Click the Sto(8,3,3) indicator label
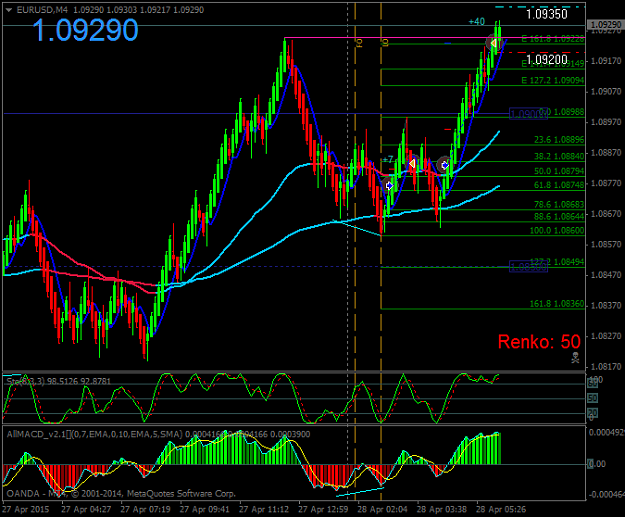Viewport: 625px width, 517px height. coord(59,381)
